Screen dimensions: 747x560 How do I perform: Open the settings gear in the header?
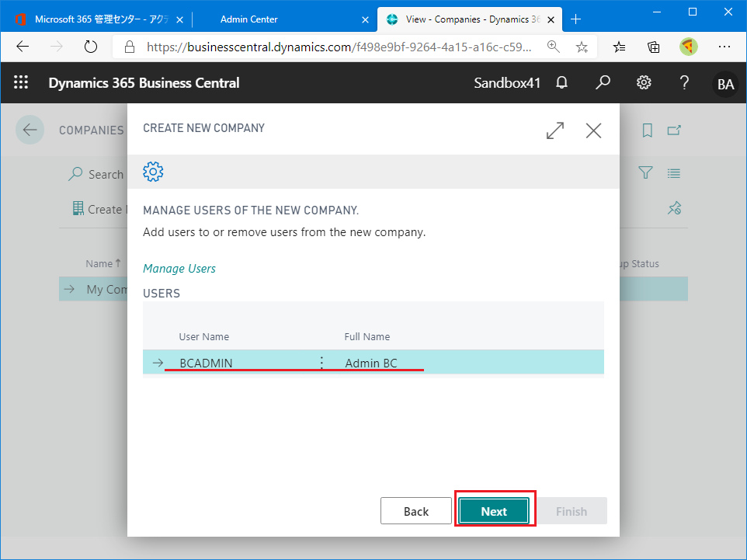(x=644, y=82)
